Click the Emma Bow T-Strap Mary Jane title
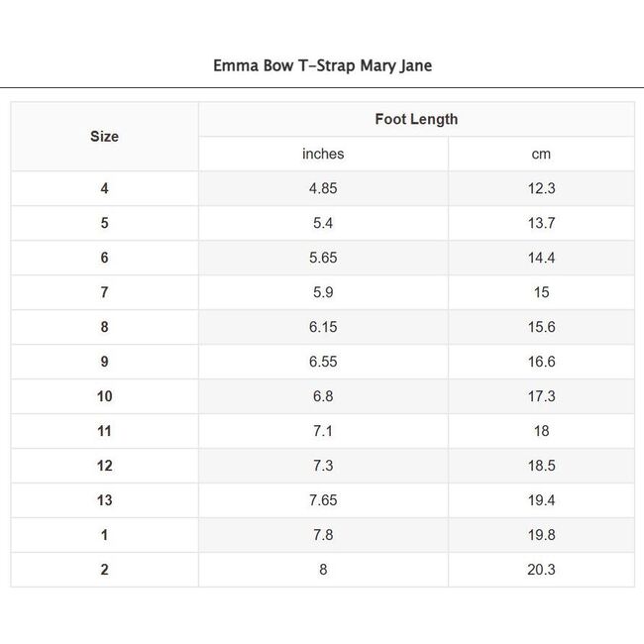 tap(322, 66)
